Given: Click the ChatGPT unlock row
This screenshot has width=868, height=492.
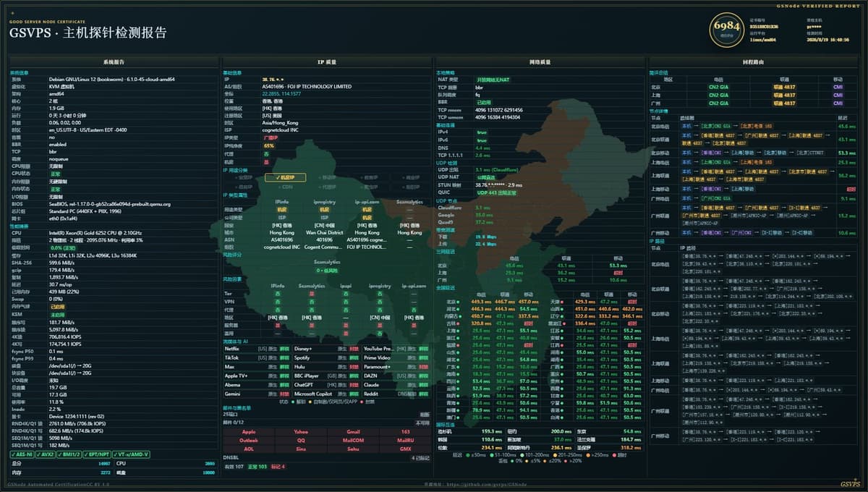Looking at the screenshot, I should tap(326, 385).
